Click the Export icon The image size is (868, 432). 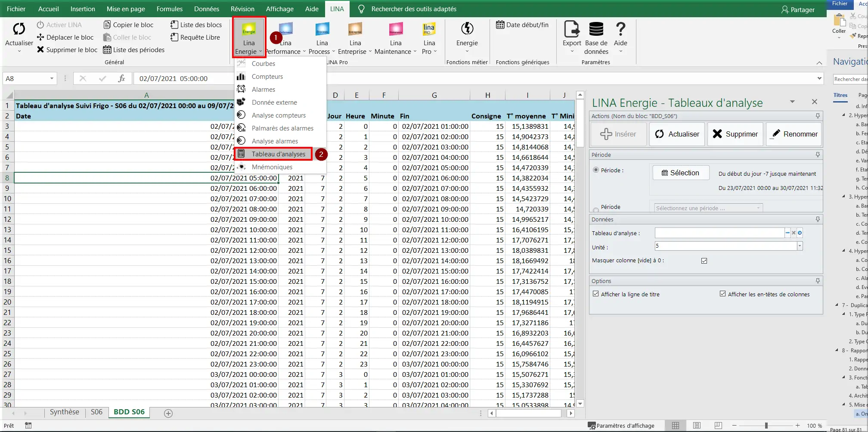click(x=572, y=29)
